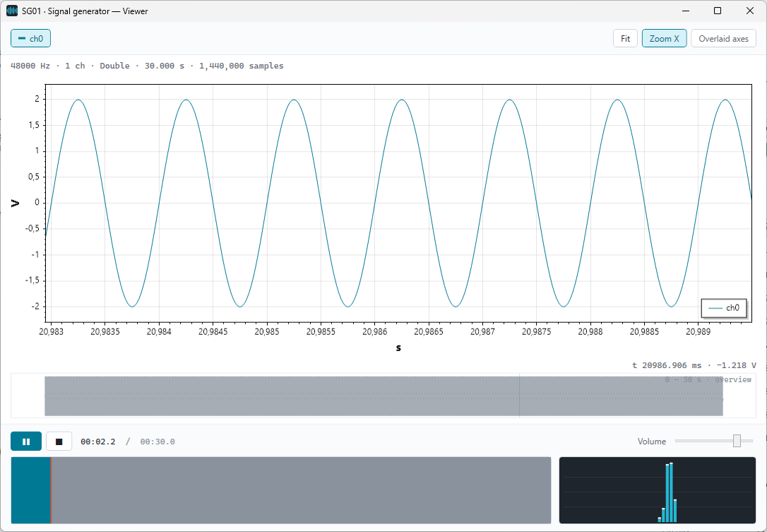Close the Viewer window
The image size is (767, 532).
pos(750,11)
